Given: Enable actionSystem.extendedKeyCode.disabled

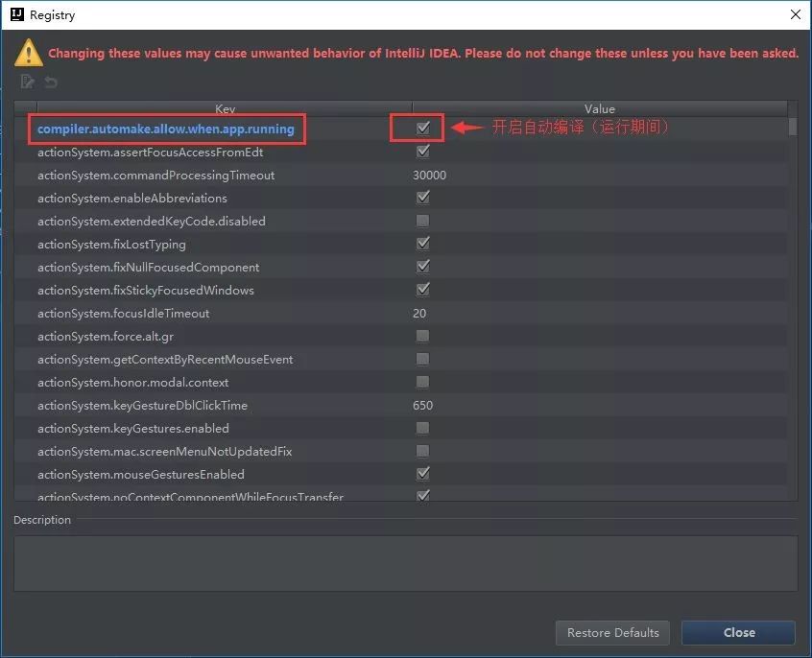Looking at the screenshot, I should point(422,221).
